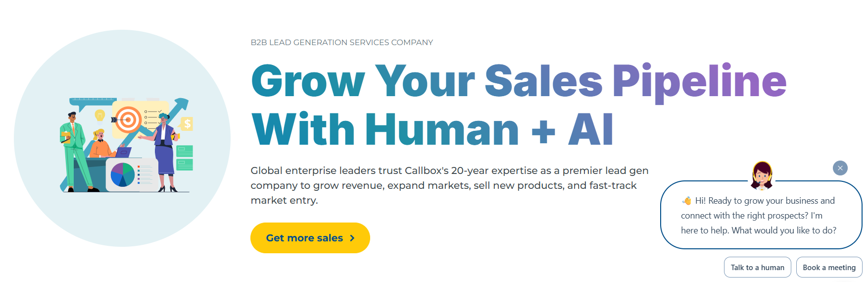
Task: Click the Grow Your Sales Pipeline headline
Action: (518, 81)
